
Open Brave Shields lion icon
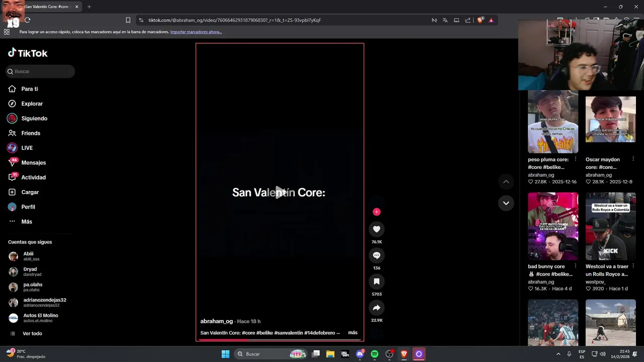pyautogui.click(x=480, y=20)
